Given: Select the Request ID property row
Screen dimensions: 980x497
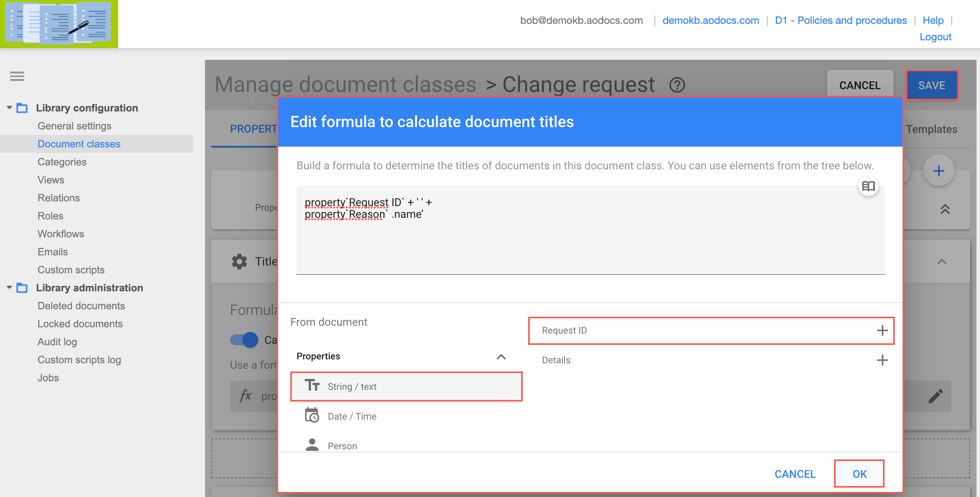Looking at the screenshot, I should (711, 331).
